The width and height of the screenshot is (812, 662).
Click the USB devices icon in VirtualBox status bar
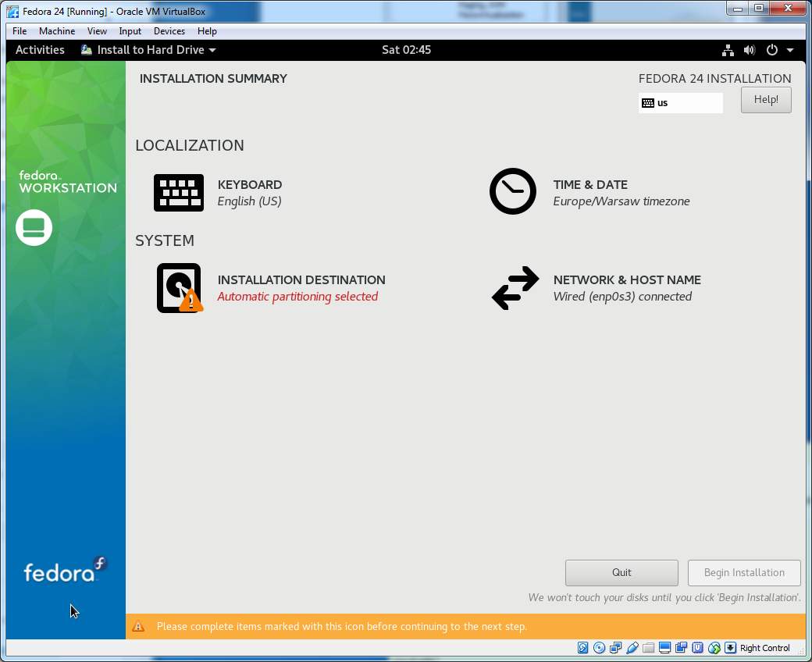(632, 647)
